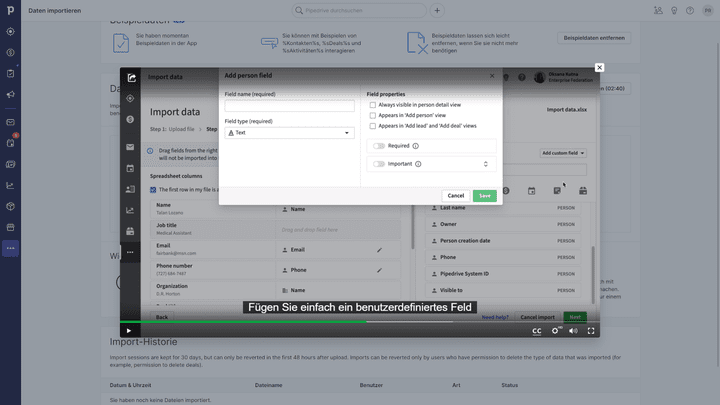Click the Status column header
The height and width of the screenshot is (405, 720).
click(x=510, y=385)
